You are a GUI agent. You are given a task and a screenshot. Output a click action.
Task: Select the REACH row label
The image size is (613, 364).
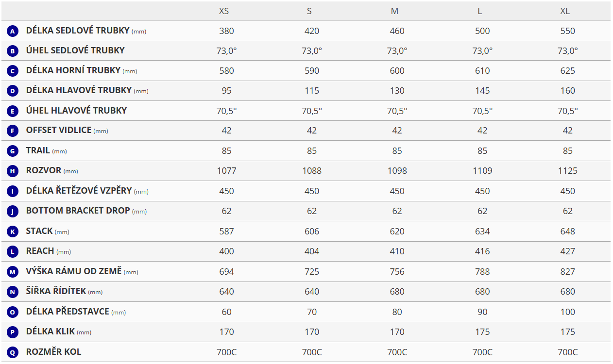point(40,251)
